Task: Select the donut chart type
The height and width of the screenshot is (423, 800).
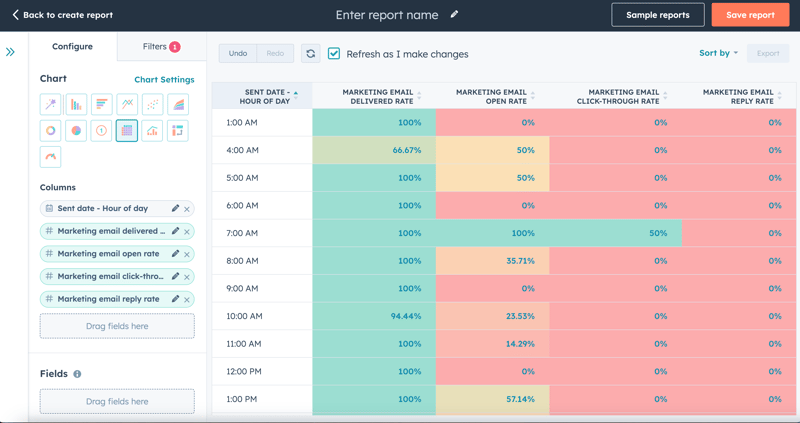Action: click(51, 131)
